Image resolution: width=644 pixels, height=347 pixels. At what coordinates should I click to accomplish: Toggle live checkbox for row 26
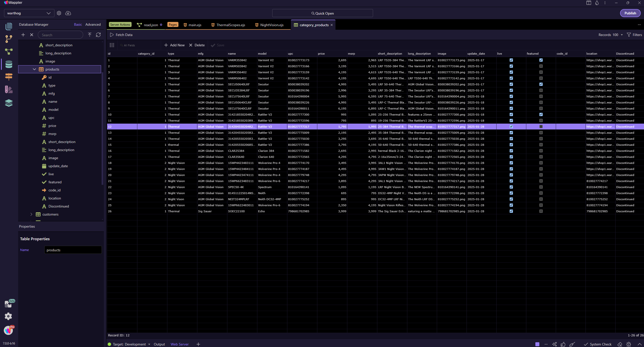click(511, 211)
